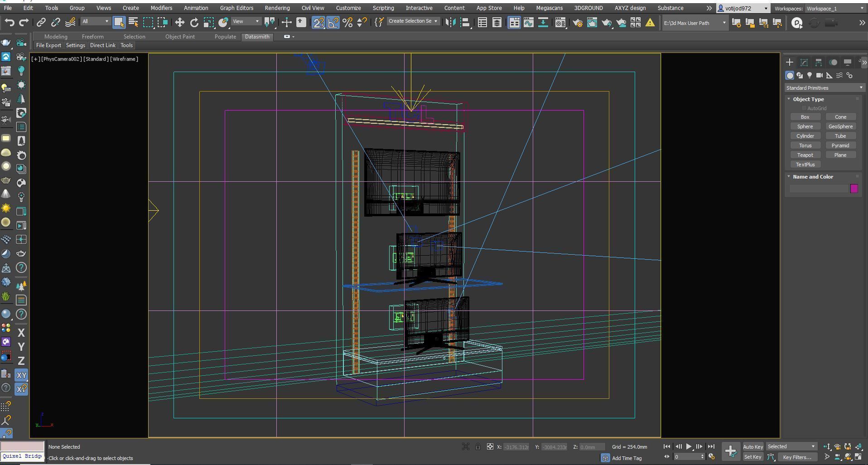Screen dimensions: 868x465
Task: Click the Undo arrow in the main toolbar
Action: pyautogui.click(x=10, y=22)
